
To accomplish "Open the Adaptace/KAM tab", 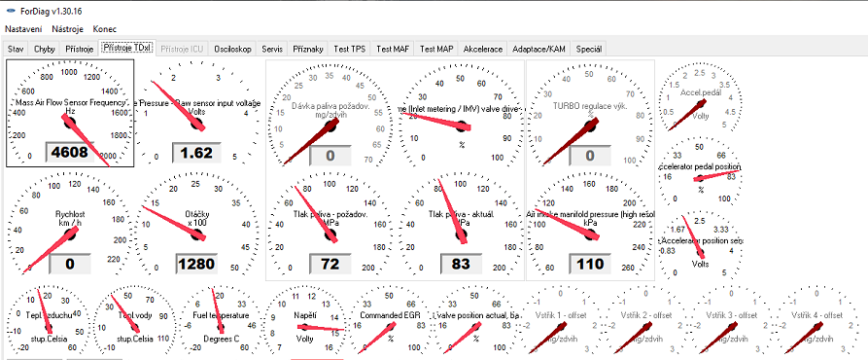I will (x=538, y=49).
